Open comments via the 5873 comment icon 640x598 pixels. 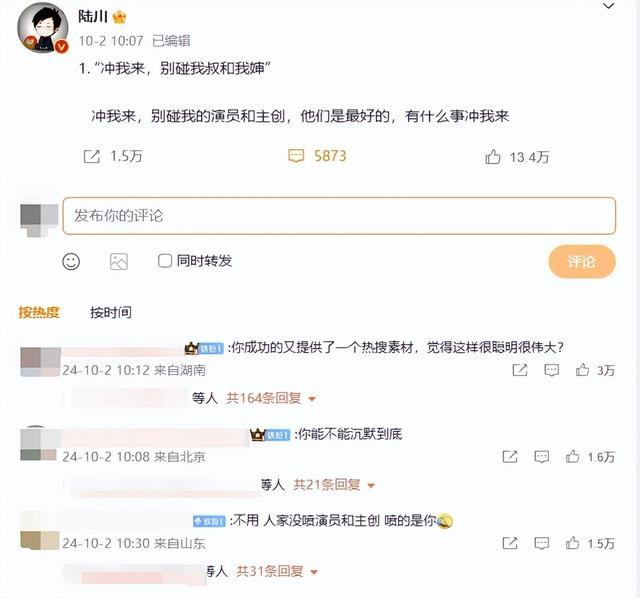pyautogui.click(x=296, y=156)
